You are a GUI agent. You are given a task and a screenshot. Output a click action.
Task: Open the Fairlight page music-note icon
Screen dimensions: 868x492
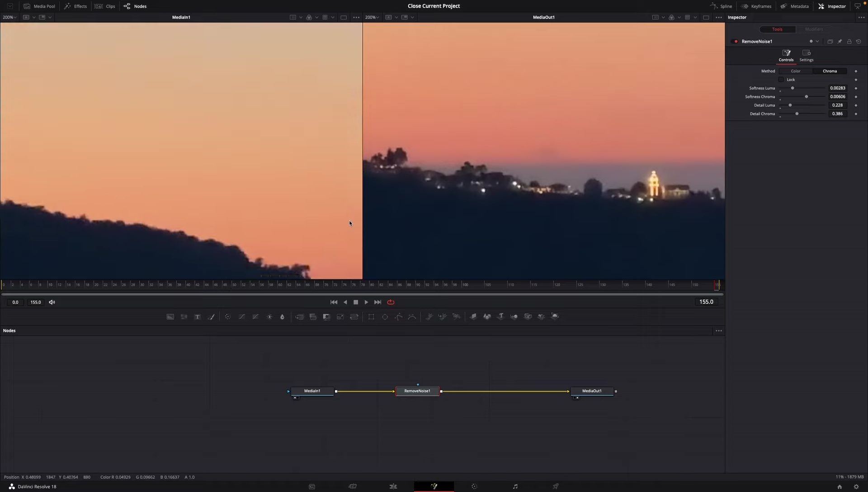coord(515,487)
